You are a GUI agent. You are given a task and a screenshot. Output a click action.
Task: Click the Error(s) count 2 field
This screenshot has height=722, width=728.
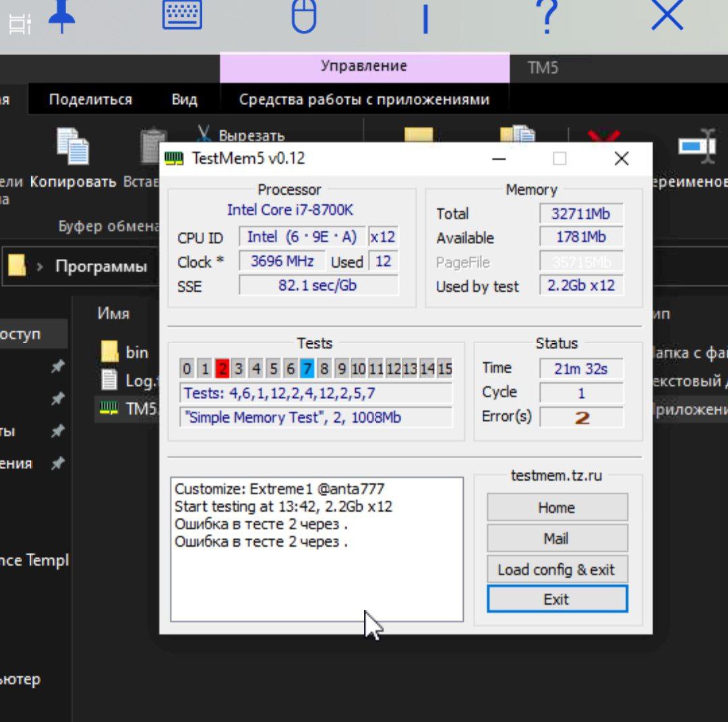581,417
